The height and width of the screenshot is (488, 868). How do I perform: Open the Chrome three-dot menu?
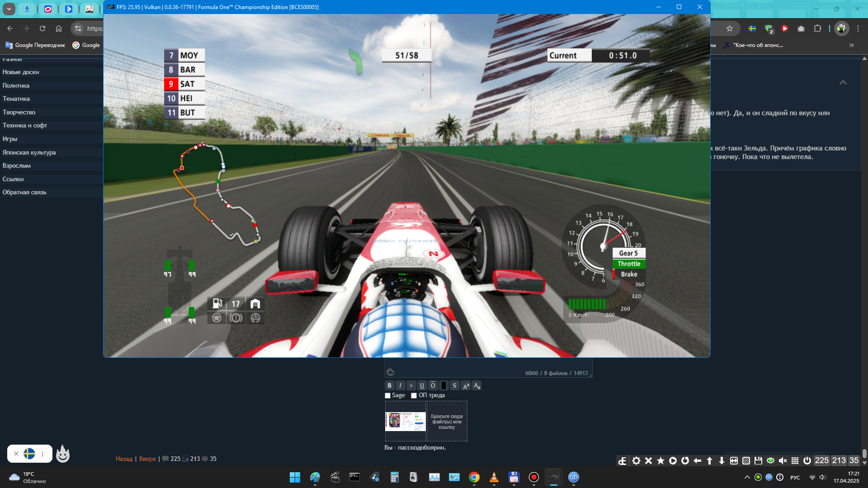[858, 28]
